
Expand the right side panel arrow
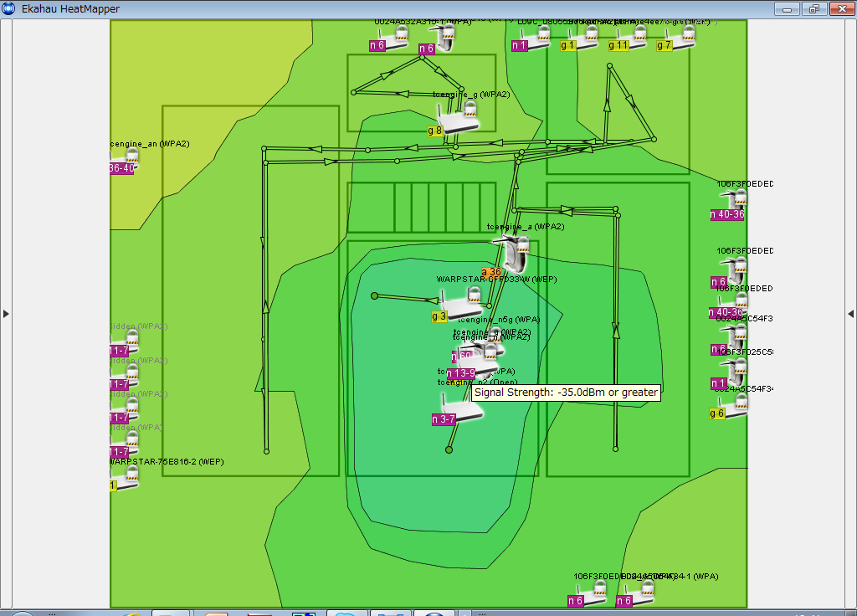pyautogui.click(x=850, y=314)
